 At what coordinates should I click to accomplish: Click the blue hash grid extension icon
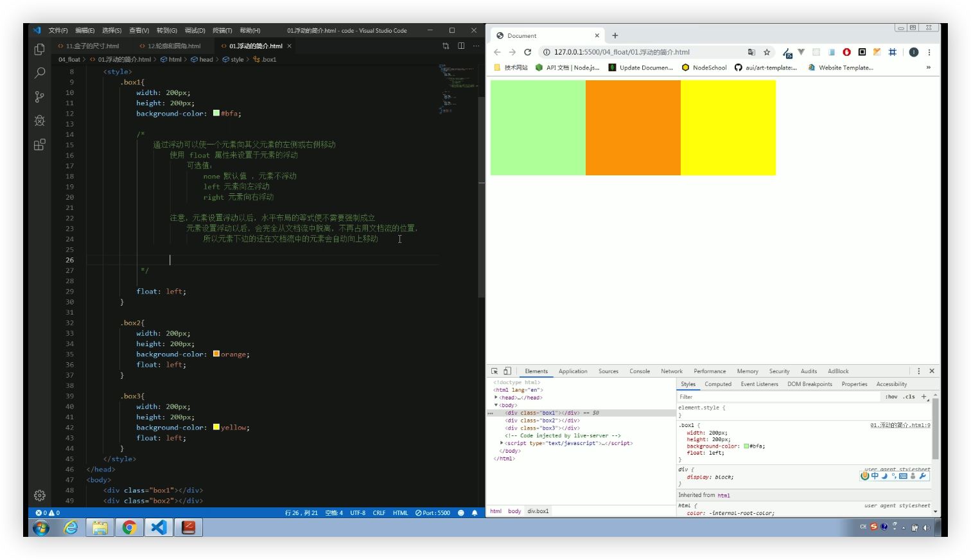coord(892,52)
